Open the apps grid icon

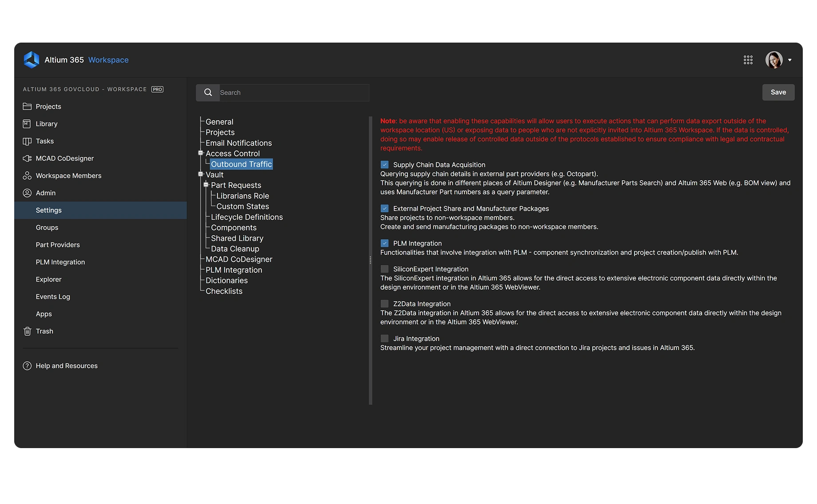[748, 60]
